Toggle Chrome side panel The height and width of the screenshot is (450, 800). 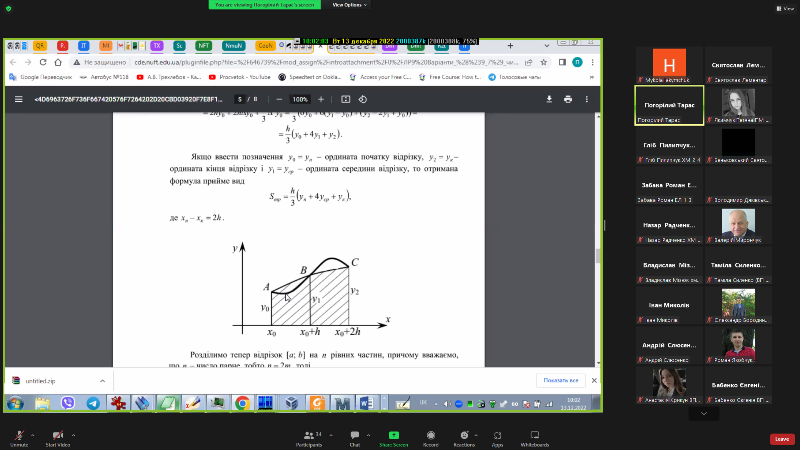[x=562, y=62]
